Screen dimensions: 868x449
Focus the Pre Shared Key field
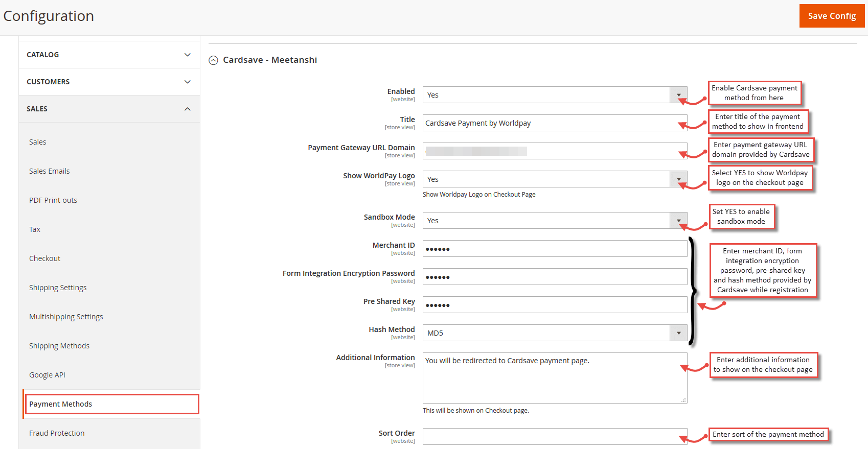[x=555, y=305]
